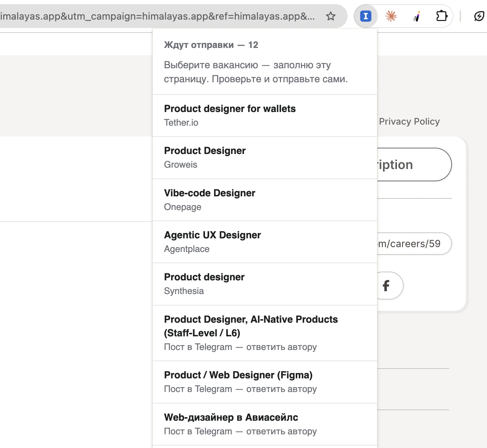This screenshot has width=487, height=448.
Task: Click the "Ждут отправки — 12" header
Action: [211, 45]
